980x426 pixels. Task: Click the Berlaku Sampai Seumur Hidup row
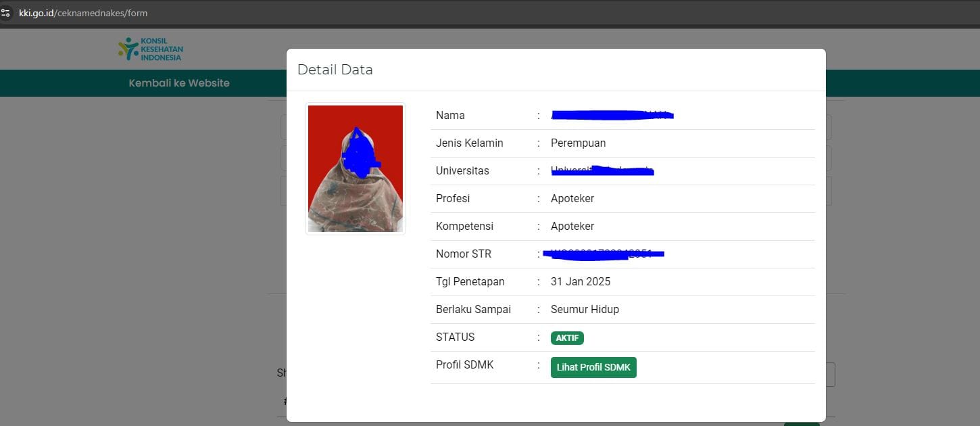point(584,309)
